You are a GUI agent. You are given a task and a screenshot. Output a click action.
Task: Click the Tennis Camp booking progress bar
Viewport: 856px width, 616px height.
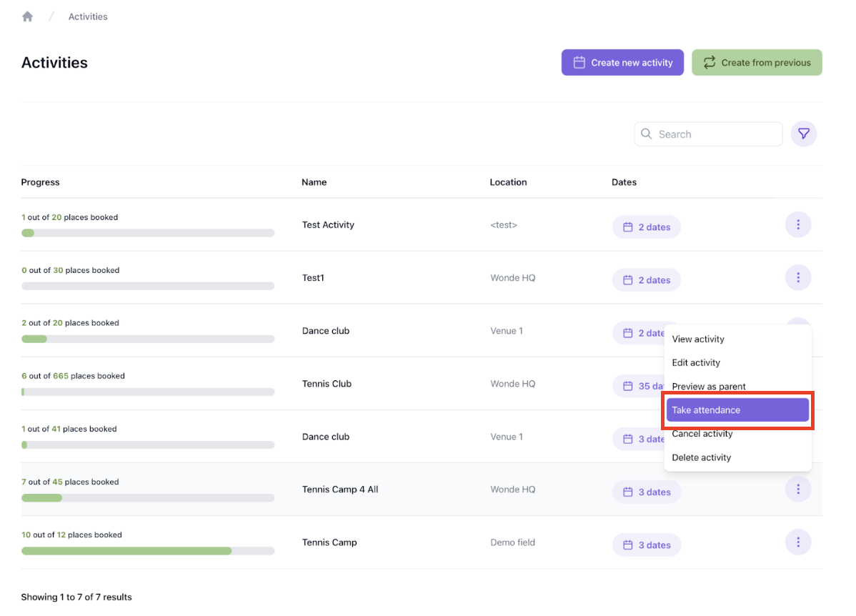[148, 551]
